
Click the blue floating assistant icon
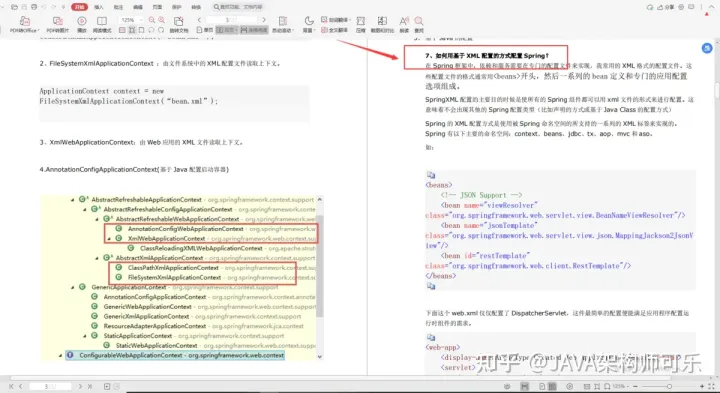707,48
